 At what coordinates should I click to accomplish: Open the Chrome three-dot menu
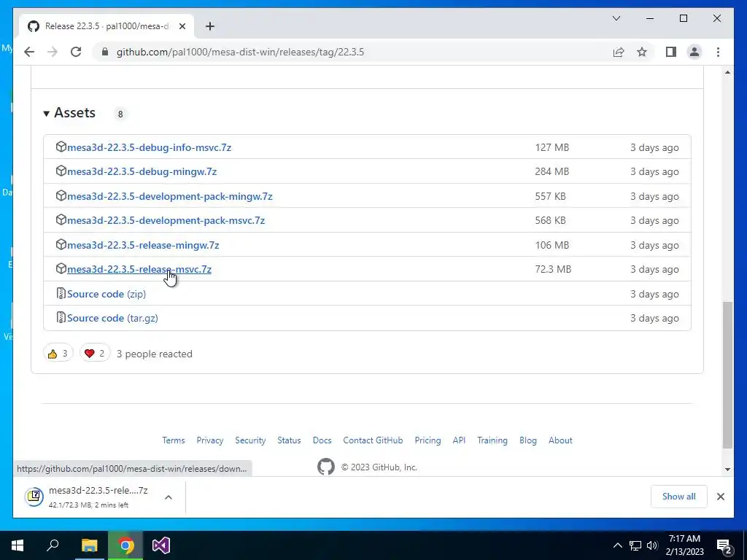(718, 52)
